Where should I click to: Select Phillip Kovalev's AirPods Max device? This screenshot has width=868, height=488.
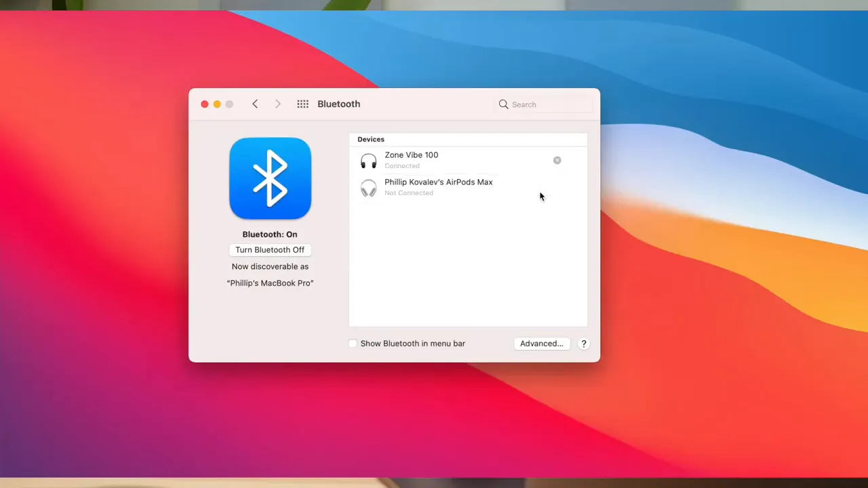click(x=439, y=187)
